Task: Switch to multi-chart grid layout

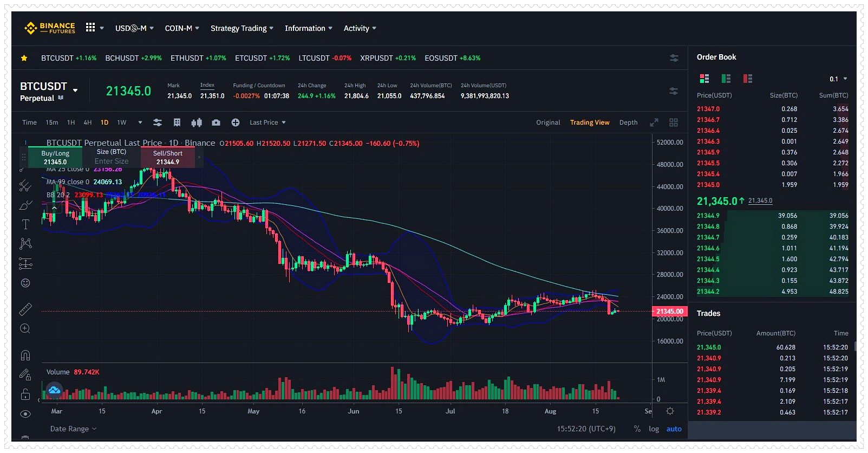Action: 674,122
